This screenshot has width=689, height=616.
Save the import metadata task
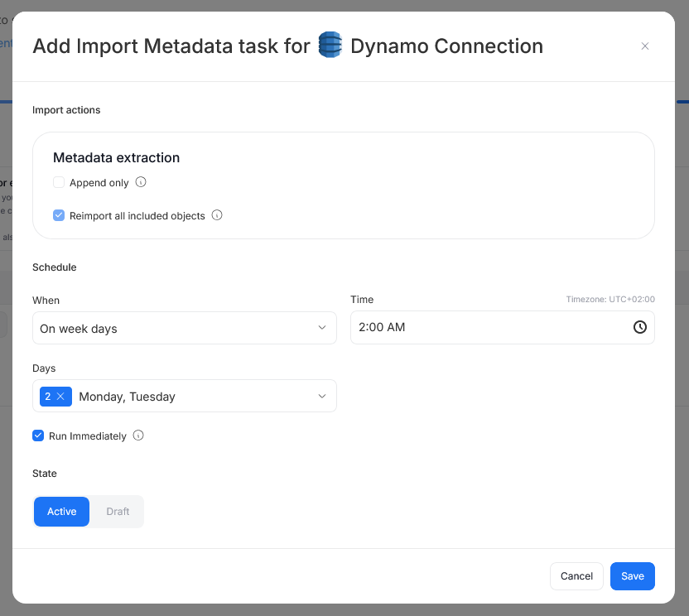(x=633, y=576)
